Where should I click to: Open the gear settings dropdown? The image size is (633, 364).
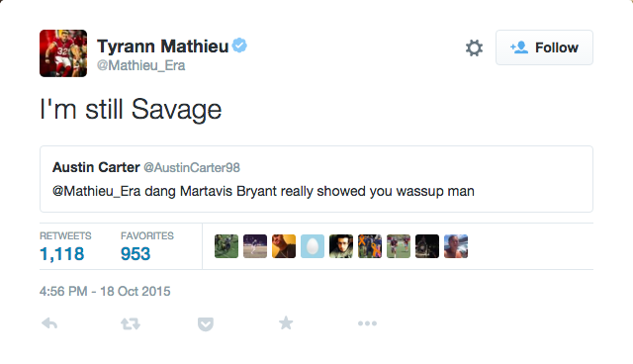point(474,47)
